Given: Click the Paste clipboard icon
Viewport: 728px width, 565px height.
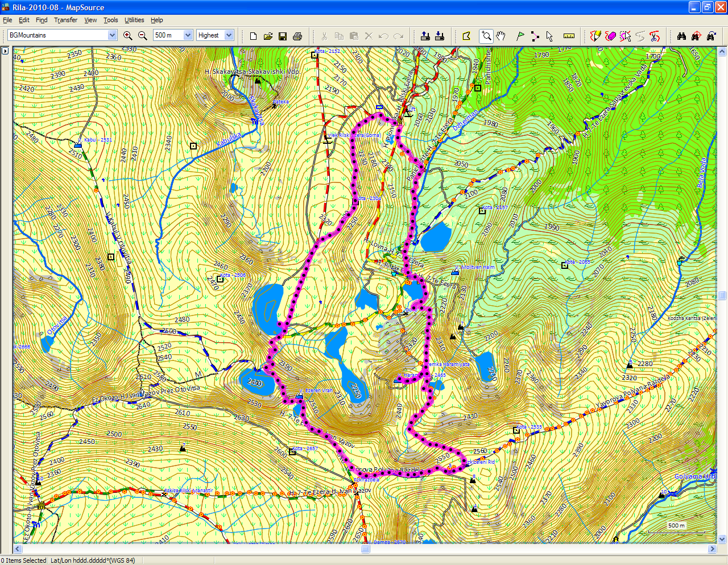Looking at the screenshot, I should point(354,36).
